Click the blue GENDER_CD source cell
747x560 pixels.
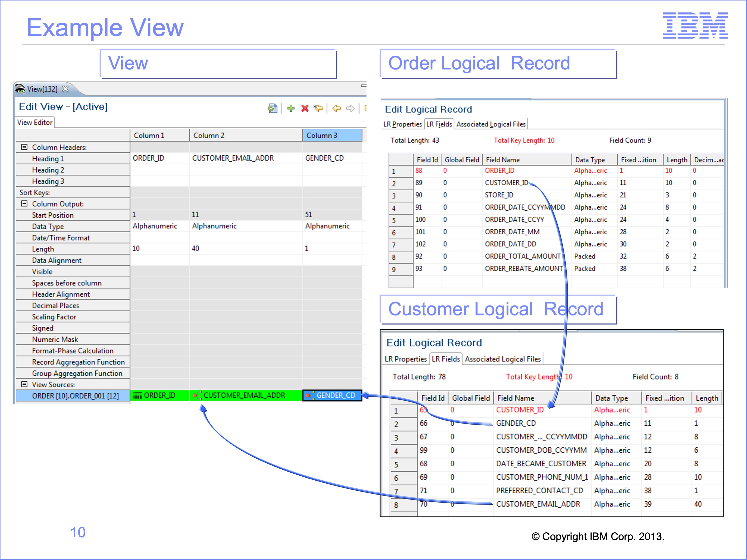(x=332, y=395)
